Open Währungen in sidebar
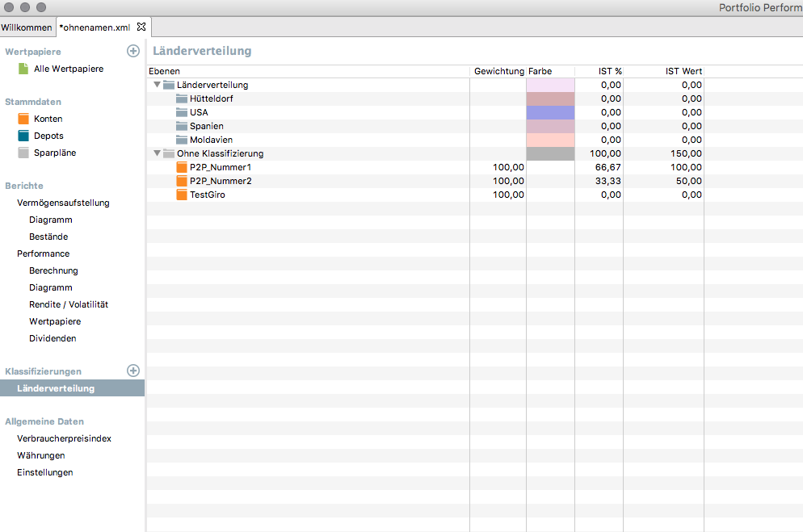This screenshot has width=803, height=532. click(41, 455)
